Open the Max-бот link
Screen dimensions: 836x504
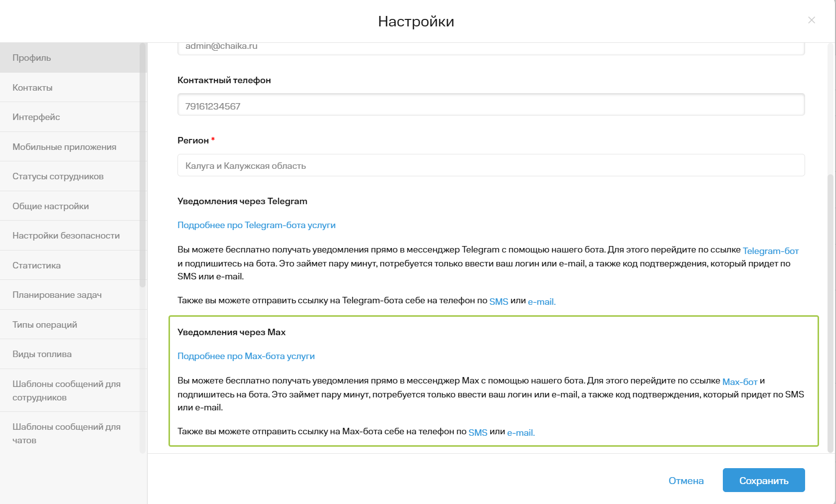pos(740,382)
